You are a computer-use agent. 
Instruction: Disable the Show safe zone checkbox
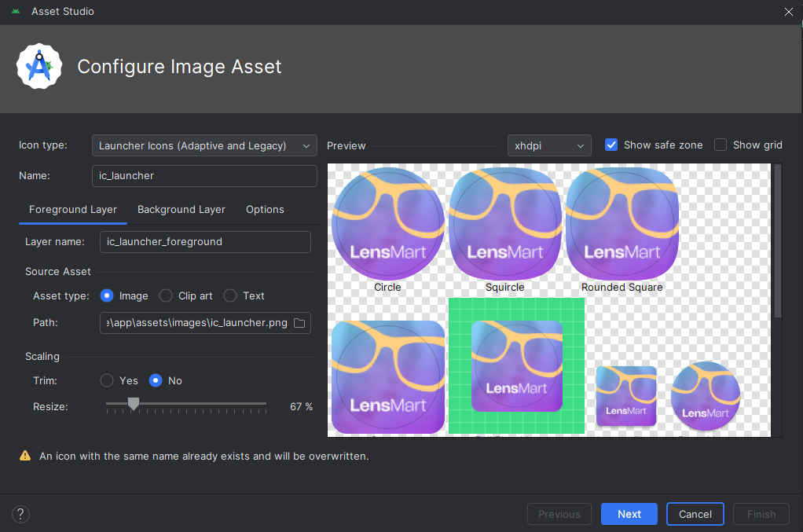click(x=611, y=145)
